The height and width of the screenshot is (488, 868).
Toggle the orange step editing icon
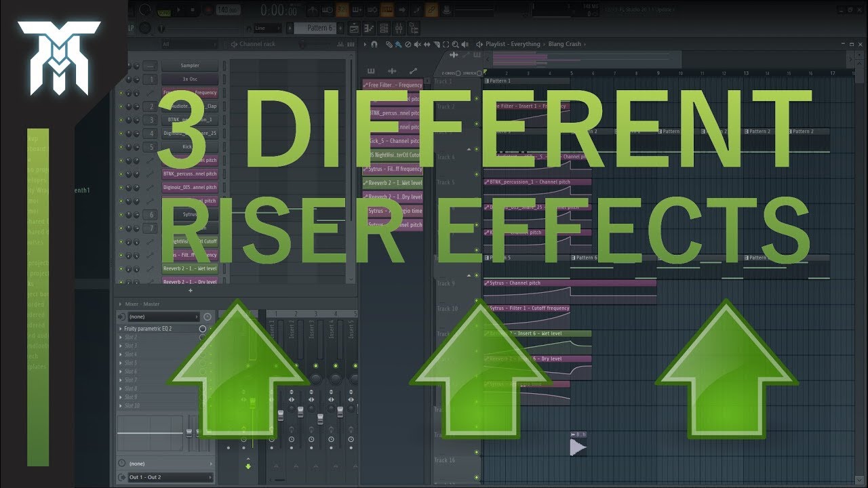[x=387, y=9]
